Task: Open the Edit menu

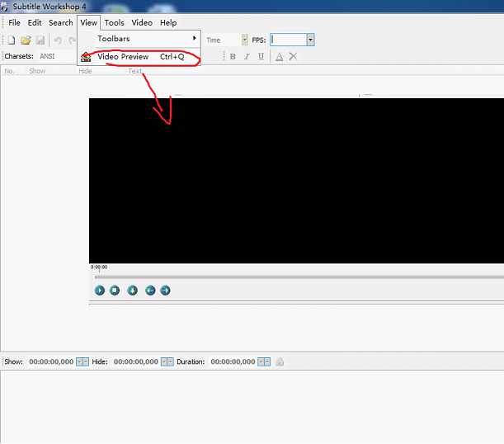Action: click(35, 23)
